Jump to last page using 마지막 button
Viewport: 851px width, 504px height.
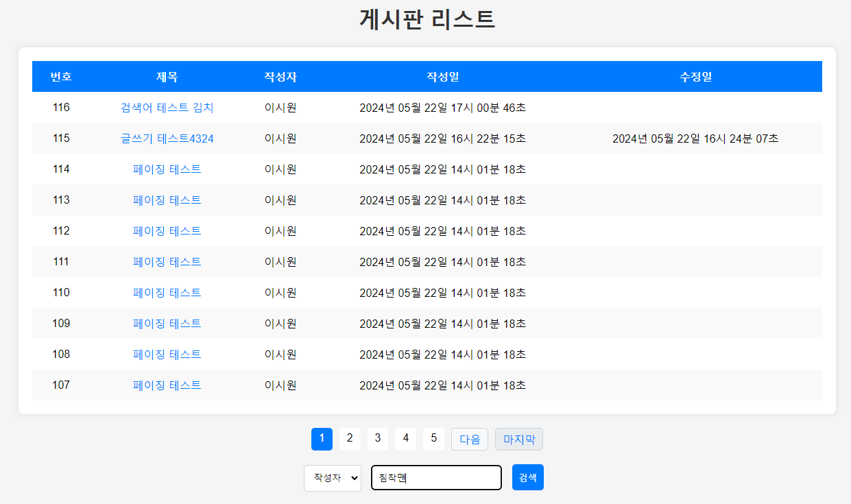tap(518, 439)
